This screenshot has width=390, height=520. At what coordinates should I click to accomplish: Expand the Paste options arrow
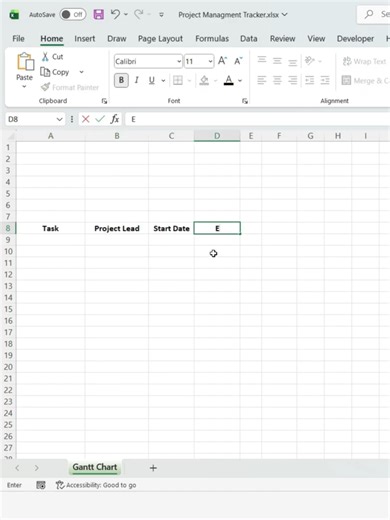click(24, 87)
